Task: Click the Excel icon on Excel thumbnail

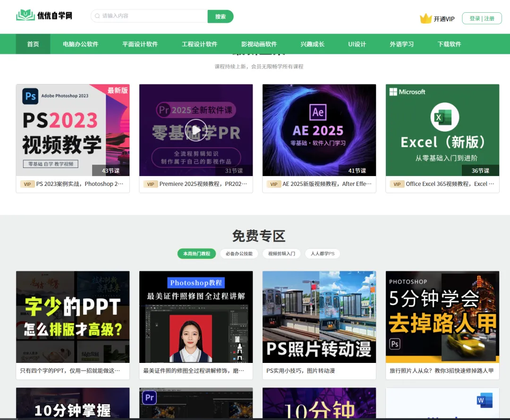Action: click(x=445, y=117)
